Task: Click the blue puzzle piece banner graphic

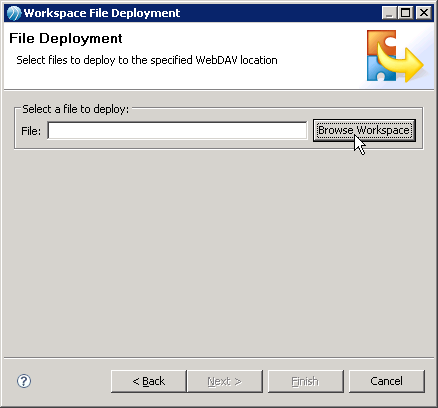Action: [x=378, y=69]
